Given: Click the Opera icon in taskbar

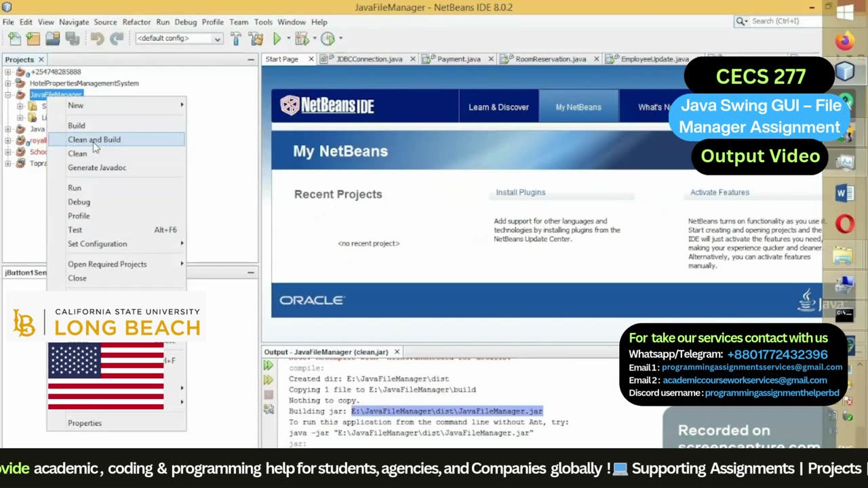Looking at the screenshot, I should [x=845, y=224].
